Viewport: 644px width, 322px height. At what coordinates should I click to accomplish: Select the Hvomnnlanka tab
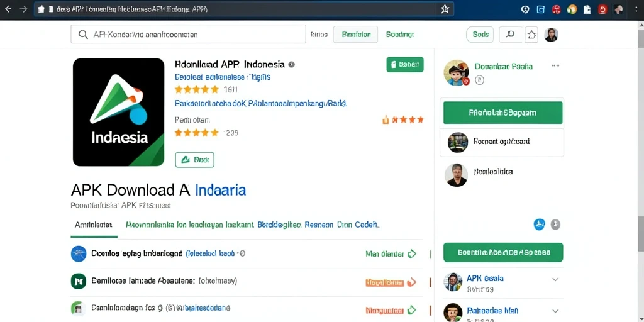point(190,225)
